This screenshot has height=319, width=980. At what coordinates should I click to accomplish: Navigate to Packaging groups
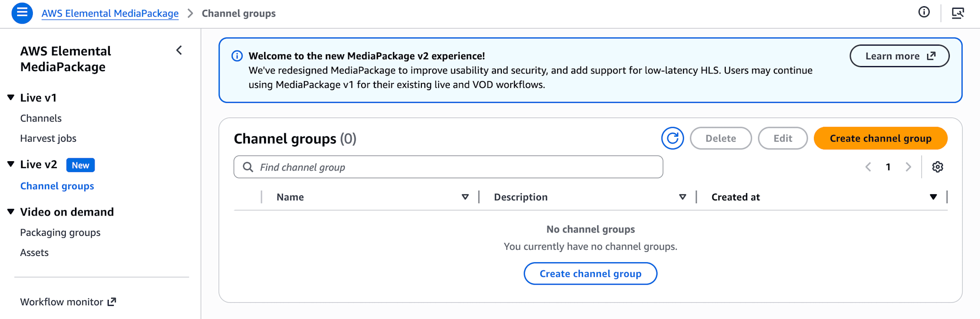[x=60, y=233]
